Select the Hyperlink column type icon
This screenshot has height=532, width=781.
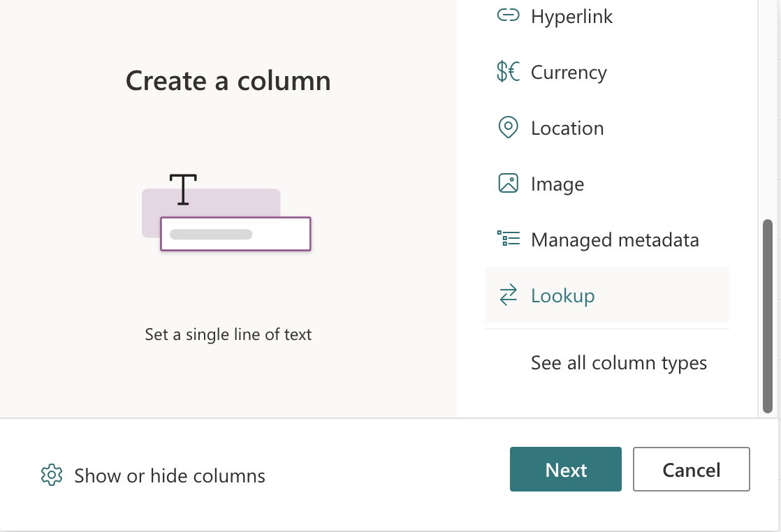coord(509,15)
